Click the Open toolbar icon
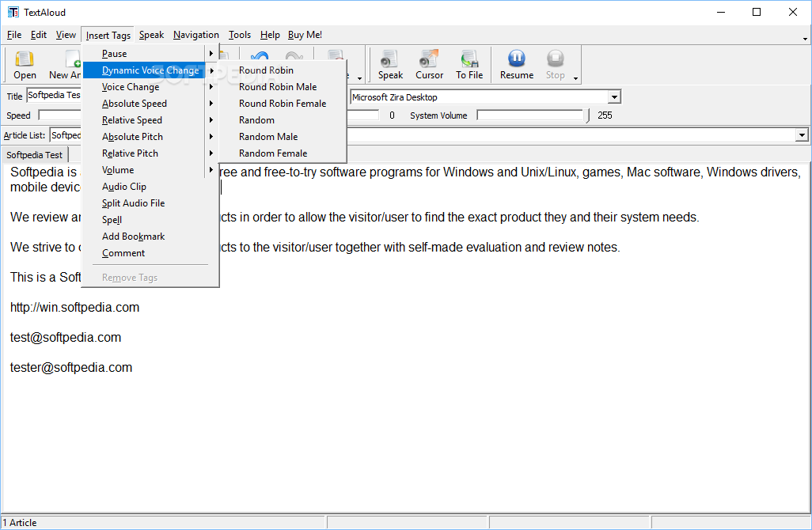 [x=25, y=65]
